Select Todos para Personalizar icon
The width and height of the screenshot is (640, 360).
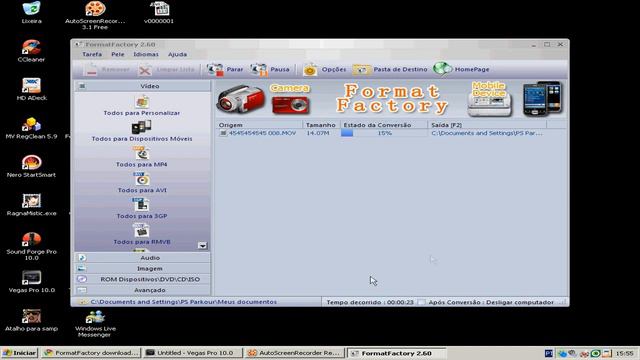[x=142, y=102]
